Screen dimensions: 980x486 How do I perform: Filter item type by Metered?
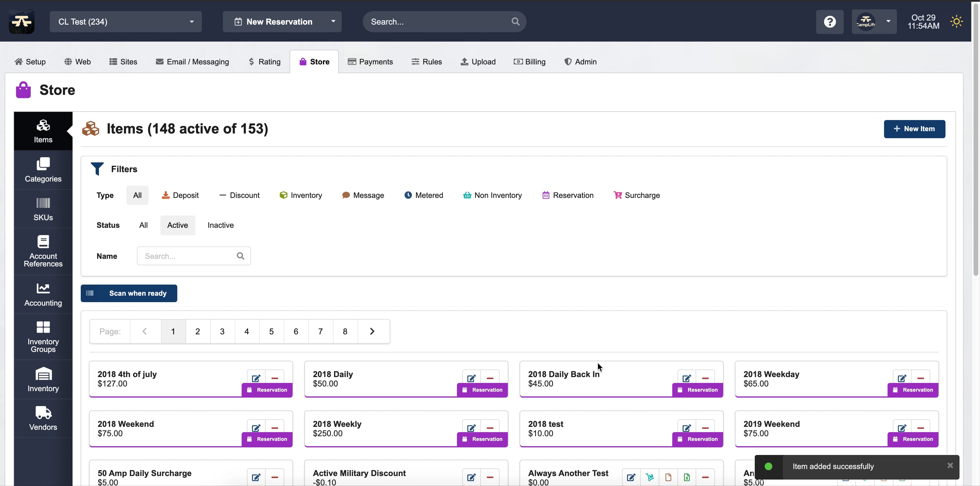423,195
